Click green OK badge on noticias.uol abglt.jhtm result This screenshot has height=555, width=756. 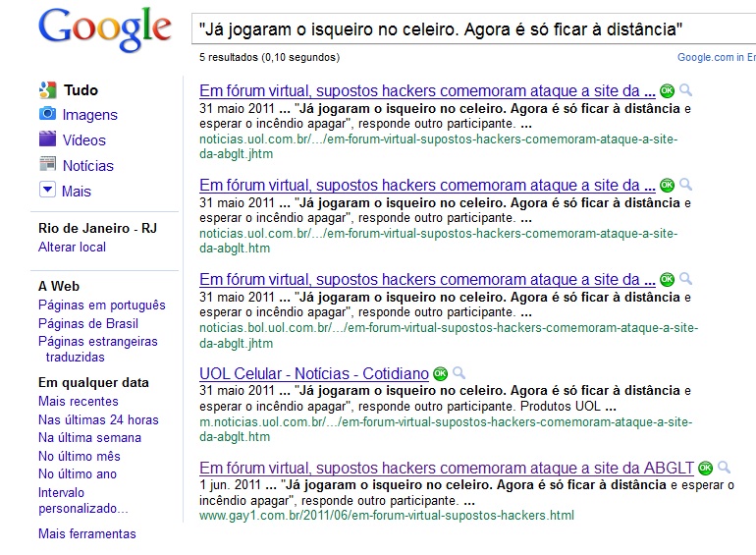click(x=667, y=90)
